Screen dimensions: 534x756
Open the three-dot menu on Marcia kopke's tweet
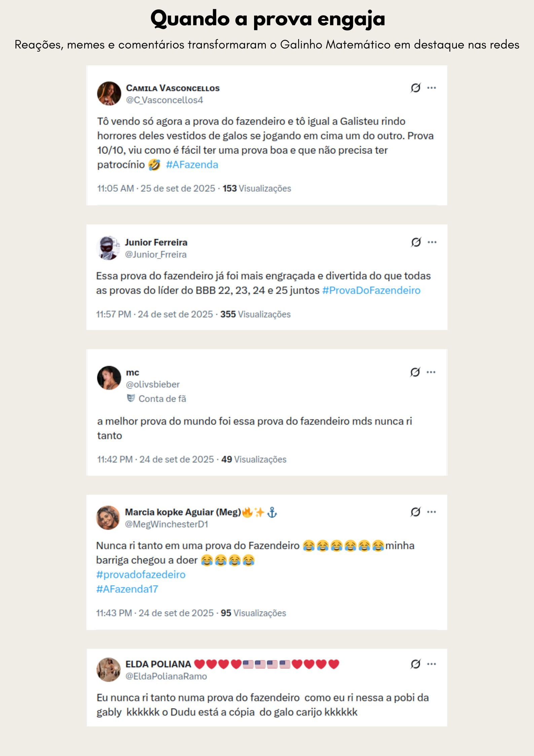431,512
